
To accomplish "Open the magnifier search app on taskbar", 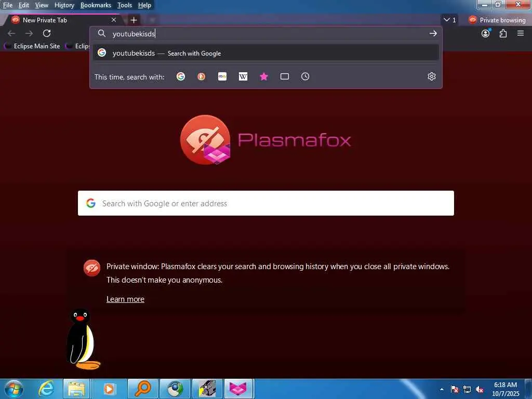I will coord(143,389).
